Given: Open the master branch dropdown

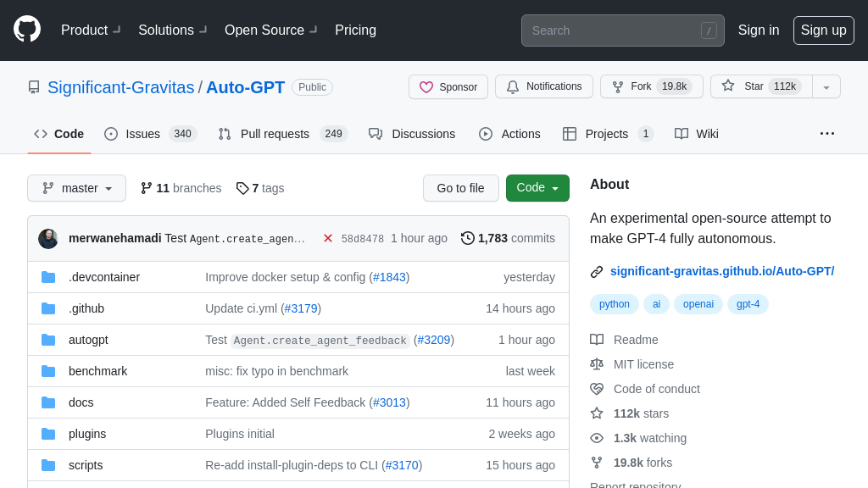Looking at the screenshot, I should click(x=76, y=188).
